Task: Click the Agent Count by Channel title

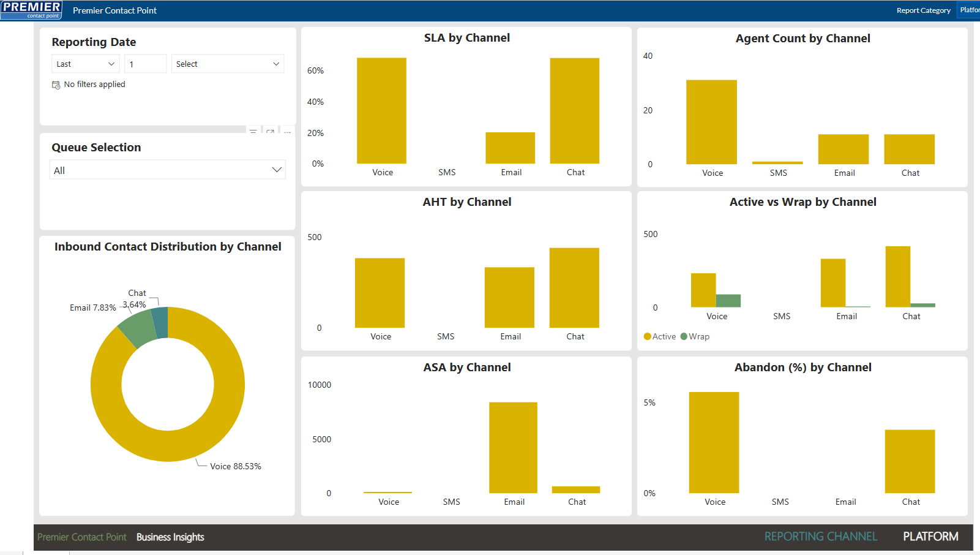Action: point(803,39)
